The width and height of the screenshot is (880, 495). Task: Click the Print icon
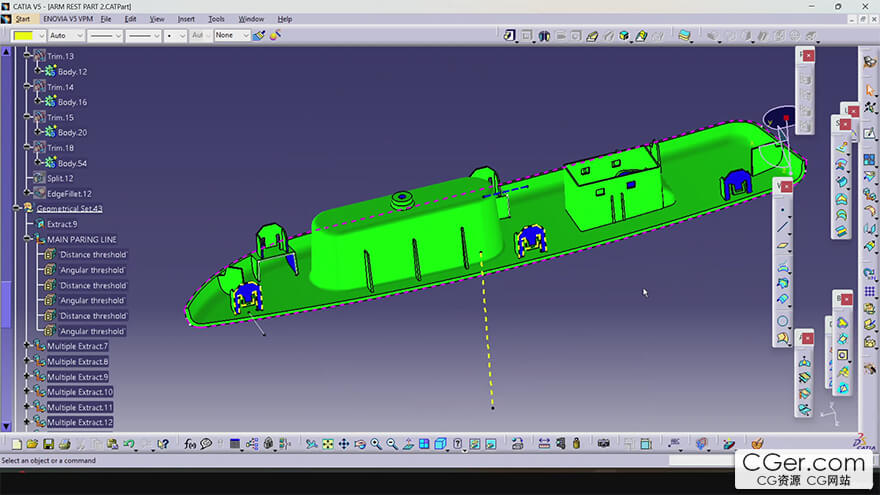pyautogui.click(x=64, y=443)
